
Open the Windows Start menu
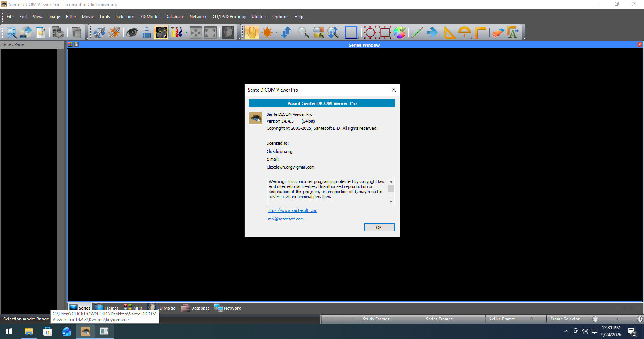tap(10, 331)
